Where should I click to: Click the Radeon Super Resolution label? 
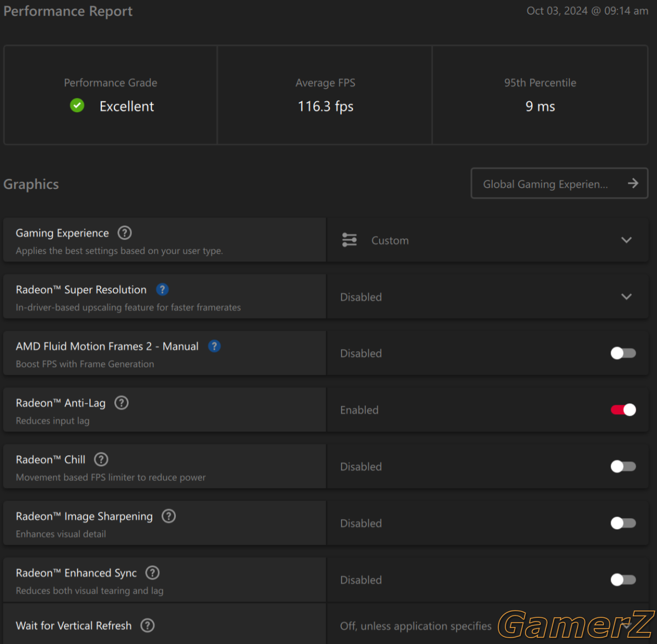tap(81, 290)
